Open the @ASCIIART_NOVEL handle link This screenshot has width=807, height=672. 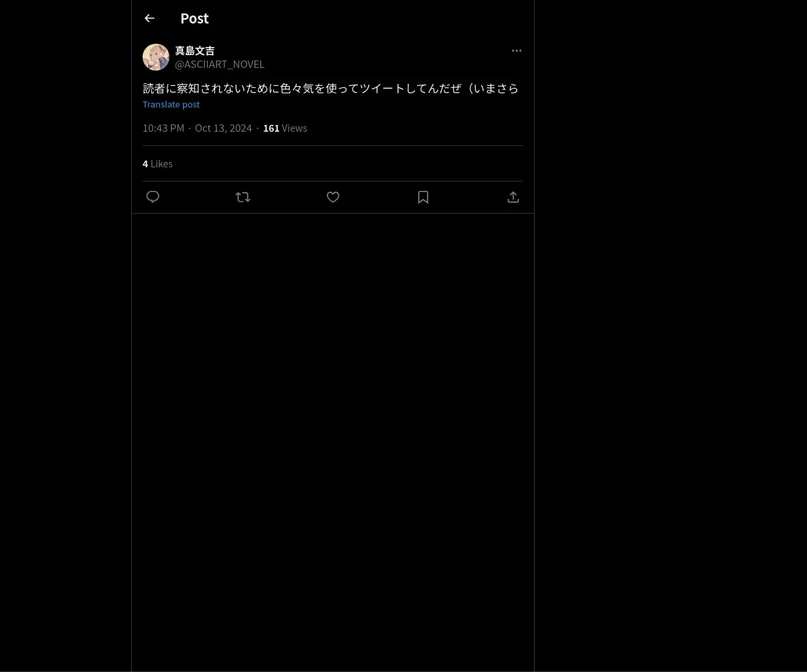(x=220, y=64)
